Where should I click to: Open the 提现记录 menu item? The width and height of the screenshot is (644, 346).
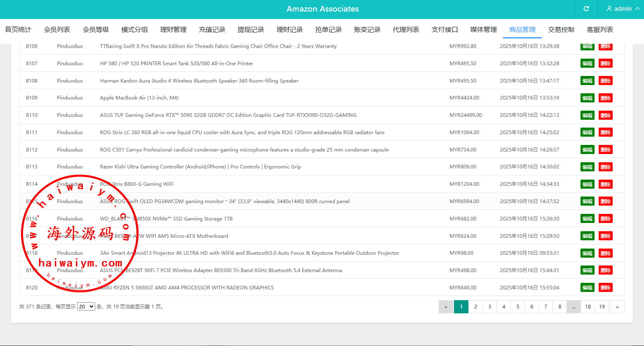click(251, 30)
